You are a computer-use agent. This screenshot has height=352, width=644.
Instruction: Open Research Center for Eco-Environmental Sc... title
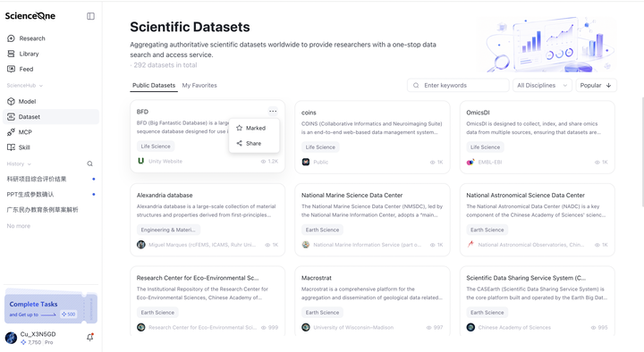click(x=198, y=278)
